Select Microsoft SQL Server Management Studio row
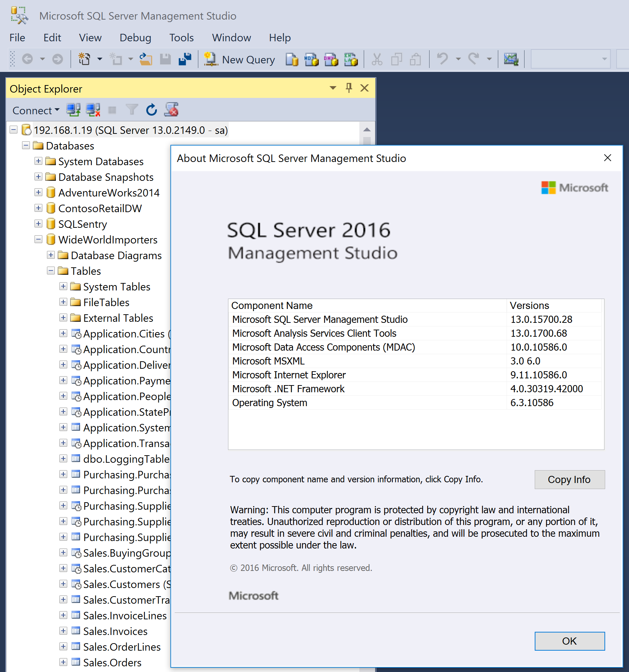This screenshot has width=629, height=672. click(x=415, y=319)
